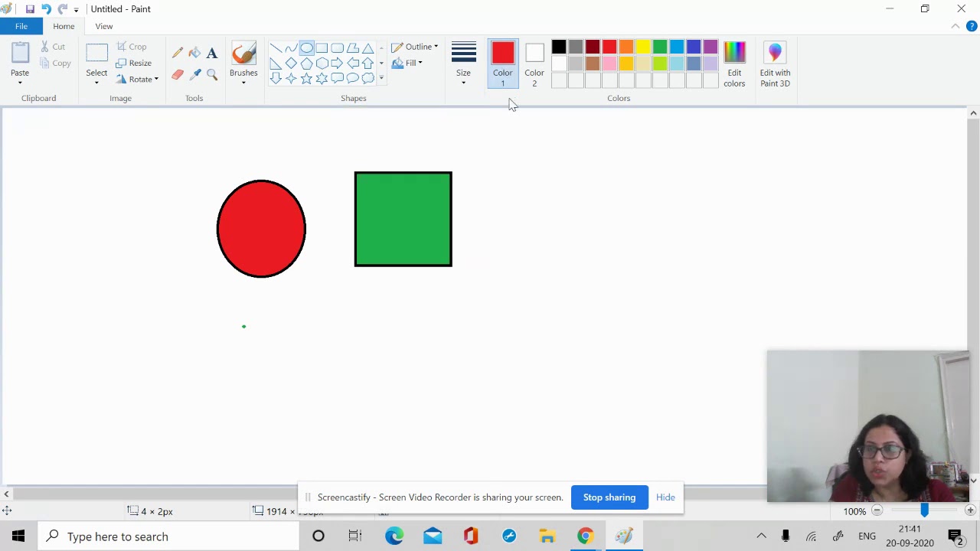This screenshot has width=980, height=551.
Task: Open the Brushes dropdown
Action: [243, 82]
